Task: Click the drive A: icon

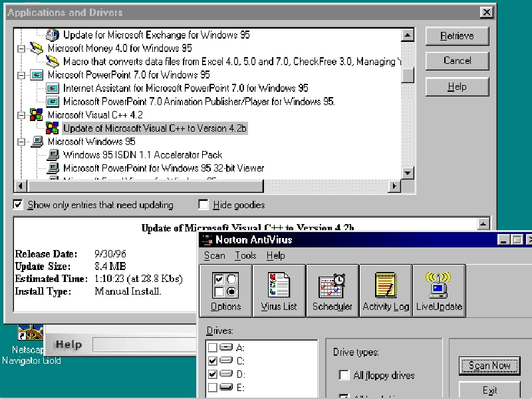Action: tap(226, 347)
